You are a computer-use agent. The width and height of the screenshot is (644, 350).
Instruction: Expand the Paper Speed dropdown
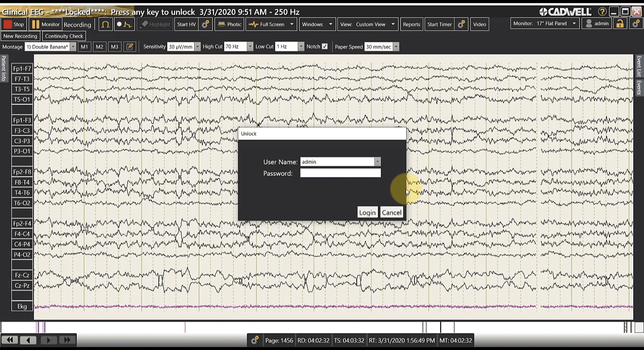[x=396, y=47]
